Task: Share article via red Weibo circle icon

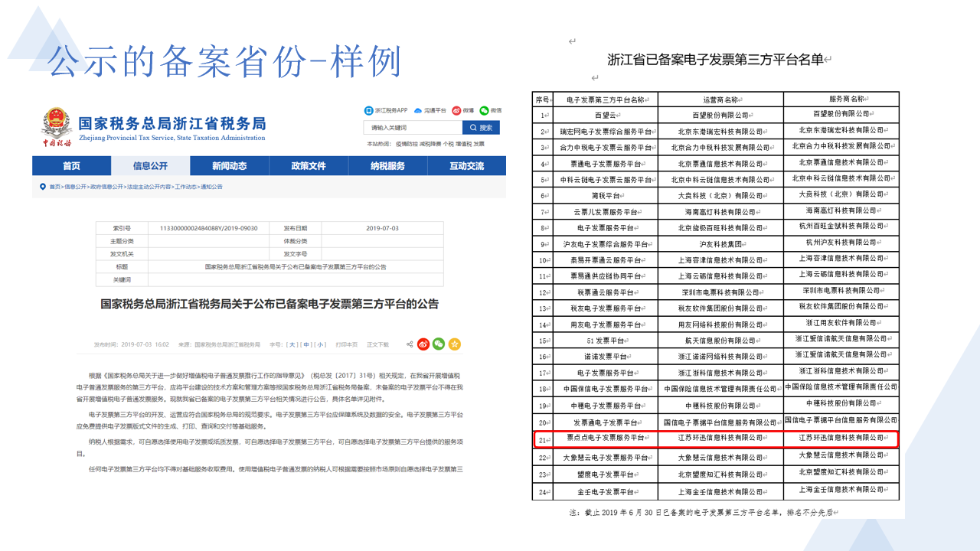Action: (423, 344)
